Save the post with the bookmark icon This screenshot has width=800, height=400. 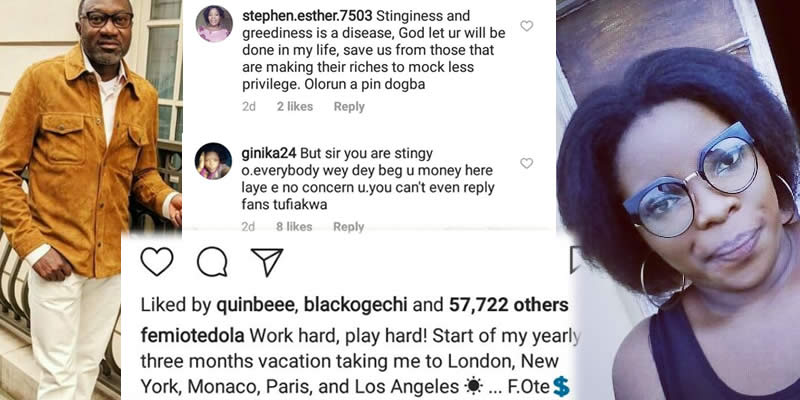[x=575, y=262]
